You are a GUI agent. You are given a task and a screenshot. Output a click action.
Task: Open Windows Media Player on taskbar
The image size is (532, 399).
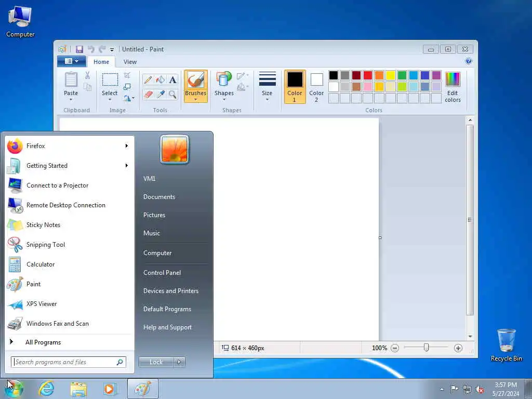(110, 389)
